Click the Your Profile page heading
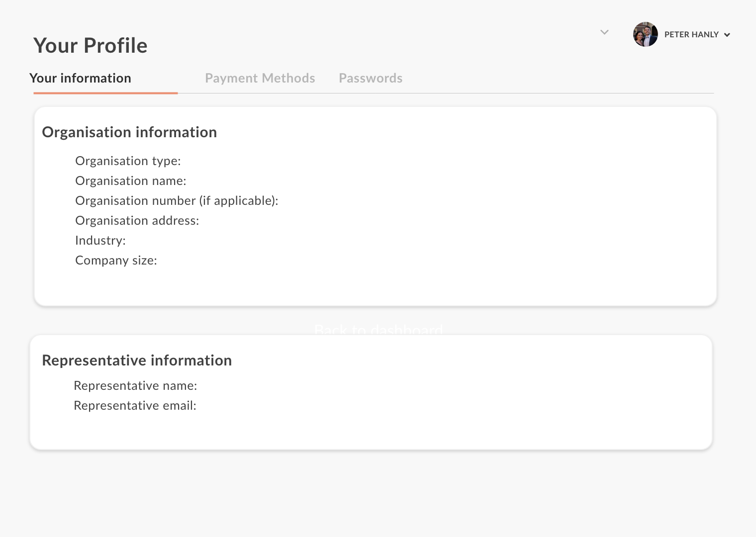This screenshot has width=756, height=537. click(x=91, y=45)
